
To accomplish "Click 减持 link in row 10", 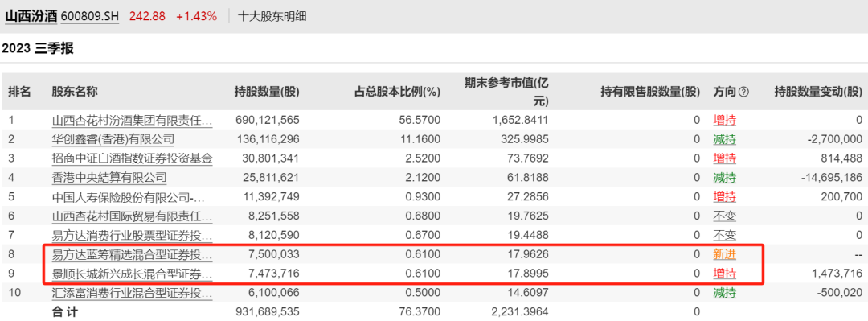I will [725, 294].
